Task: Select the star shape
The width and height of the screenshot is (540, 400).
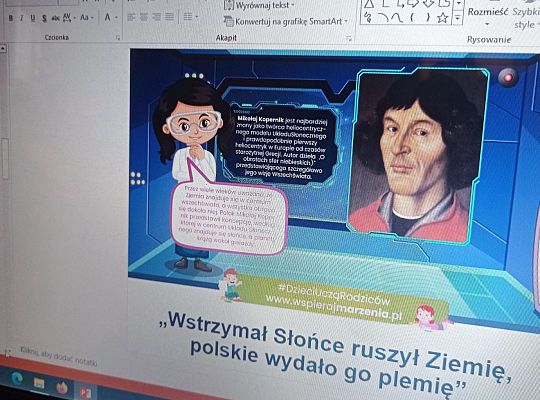Action: (x=443, y=18)
